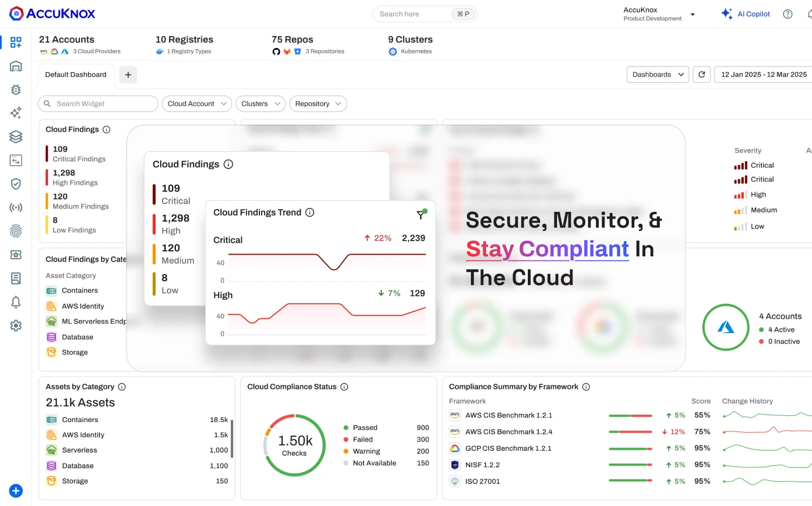Focus the top Search here field
The image size is (812, 506).
[425, 14]
